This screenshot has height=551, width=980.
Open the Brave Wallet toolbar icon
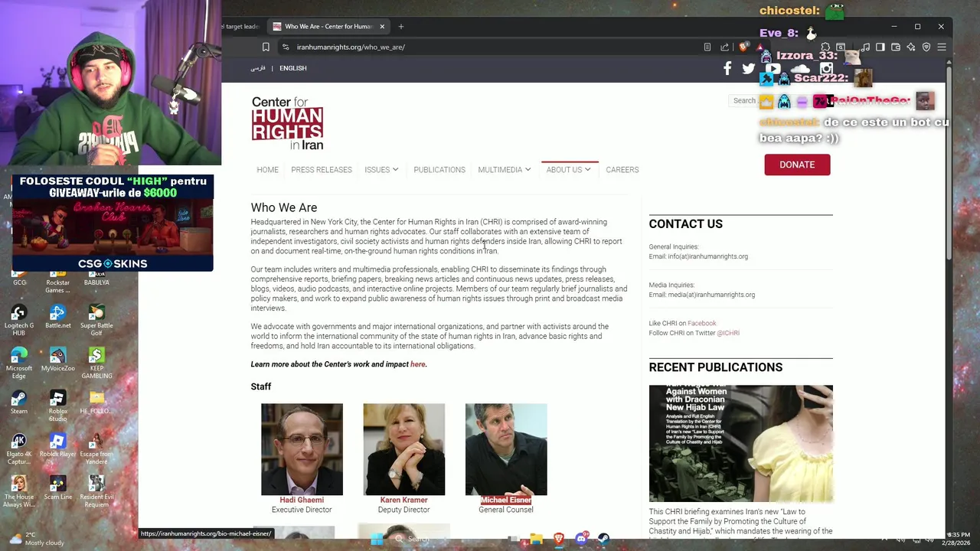(x=896, y=47)
